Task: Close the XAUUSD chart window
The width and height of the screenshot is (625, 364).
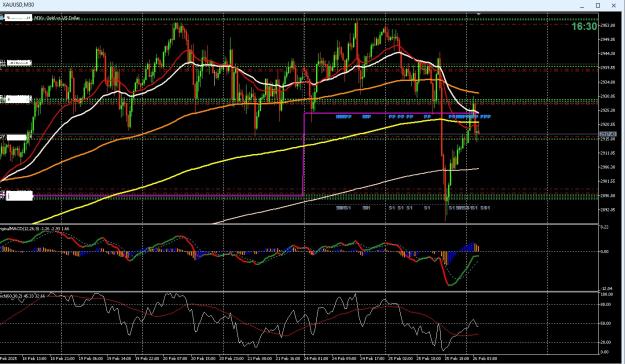Action: [613, 5]
